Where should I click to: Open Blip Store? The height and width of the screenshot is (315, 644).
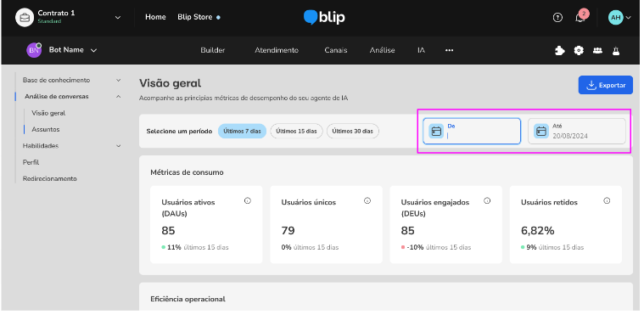(x=195, y=17)
